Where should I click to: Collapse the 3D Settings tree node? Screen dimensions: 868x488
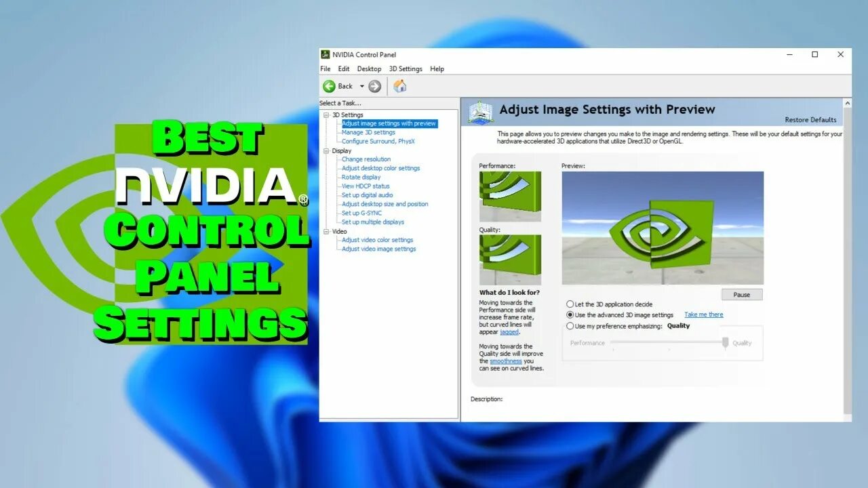tap(327, 115)
